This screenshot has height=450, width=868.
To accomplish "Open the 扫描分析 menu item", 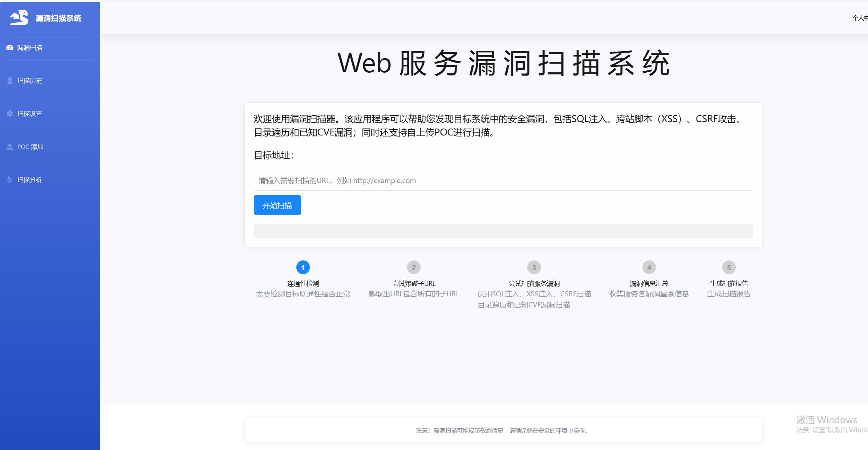I will click(30, 180).
